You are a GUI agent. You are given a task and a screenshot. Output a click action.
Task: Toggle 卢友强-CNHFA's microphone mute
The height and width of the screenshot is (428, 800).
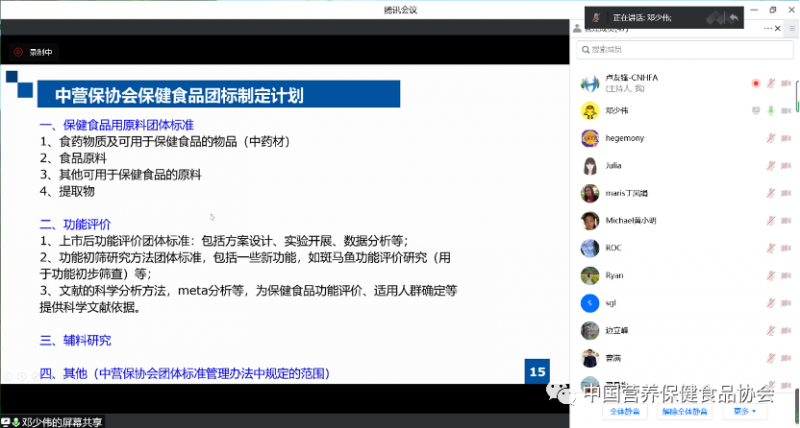coord(771,83)
